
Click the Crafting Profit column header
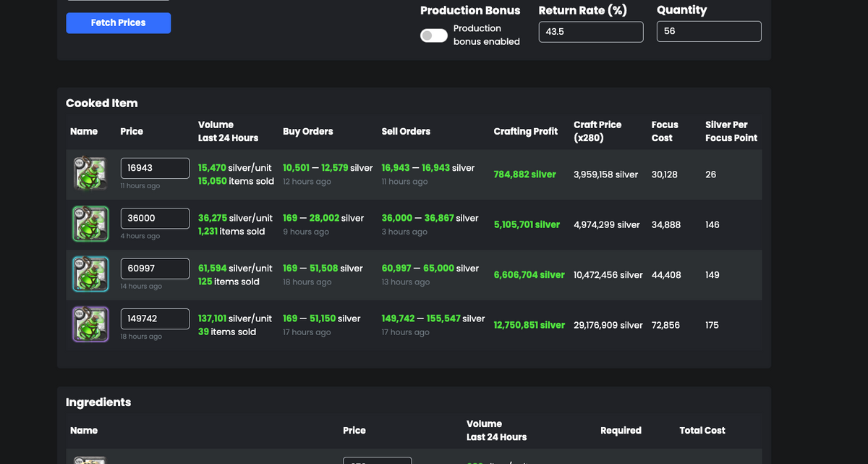pyautogui.click(x=525, y=132)
